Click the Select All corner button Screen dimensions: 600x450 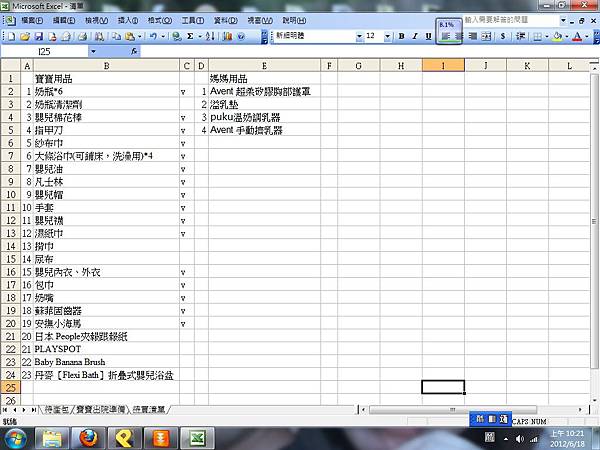[10, 66]
